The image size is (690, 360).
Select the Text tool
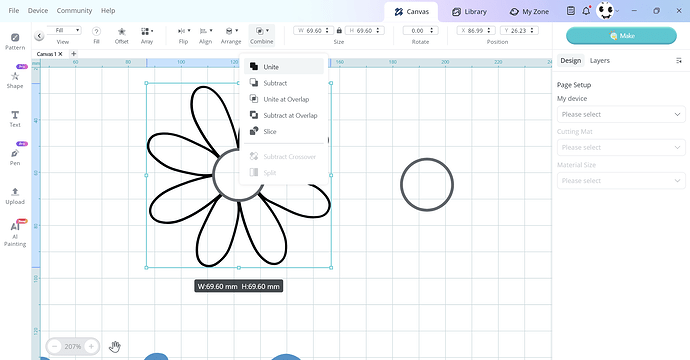[15, 118]
